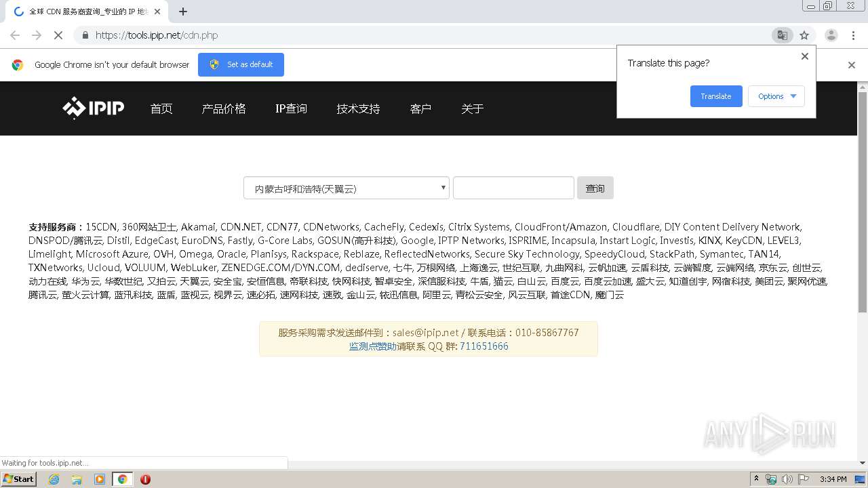The width and height of the screenshot is (868, 488).
Task: Open 客户 navigation item
Action: [x=420, y=108]
